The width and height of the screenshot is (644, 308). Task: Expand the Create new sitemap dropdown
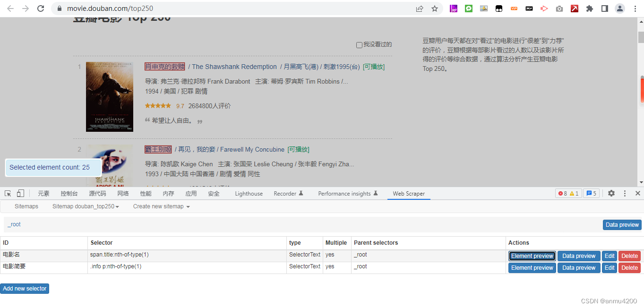tap(161, 206)
